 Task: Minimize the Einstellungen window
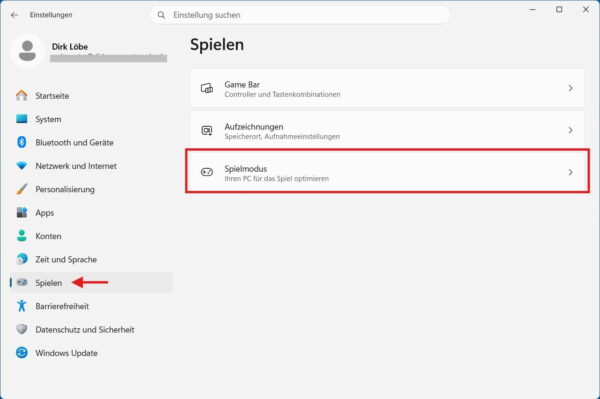pyautogui.click(x=532, y=9)
